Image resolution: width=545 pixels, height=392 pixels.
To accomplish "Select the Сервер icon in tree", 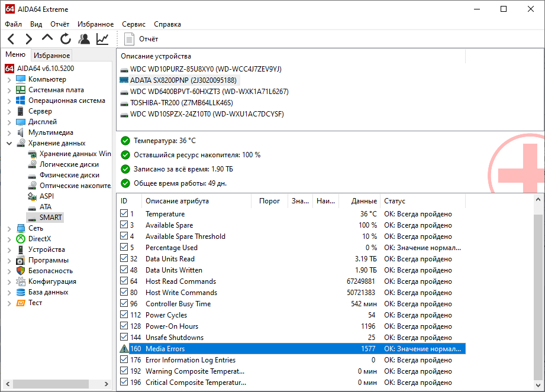I will point(21,111).
